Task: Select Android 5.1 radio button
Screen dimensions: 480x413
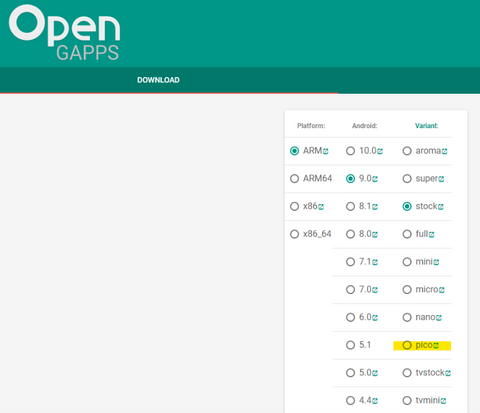Action: point(350,345)
